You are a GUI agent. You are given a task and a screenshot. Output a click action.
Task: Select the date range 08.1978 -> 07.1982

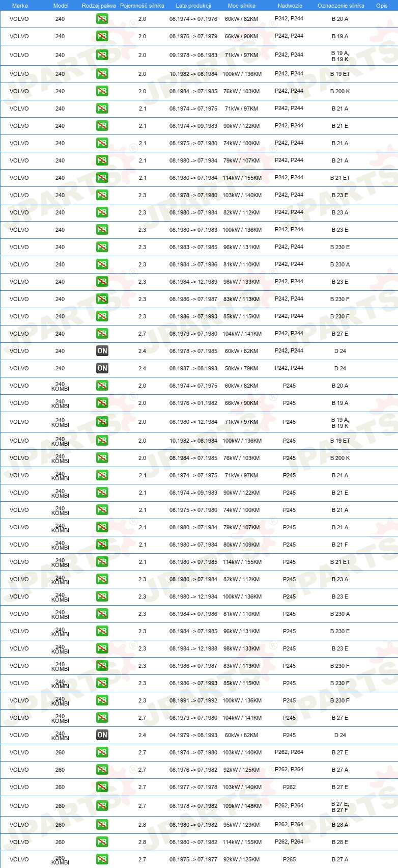click(193, 806)
